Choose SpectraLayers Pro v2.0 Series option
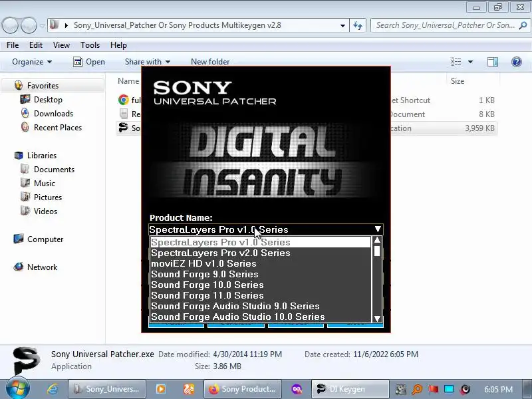This screenshot has width=532, height=399. click(x=261, y=253)
